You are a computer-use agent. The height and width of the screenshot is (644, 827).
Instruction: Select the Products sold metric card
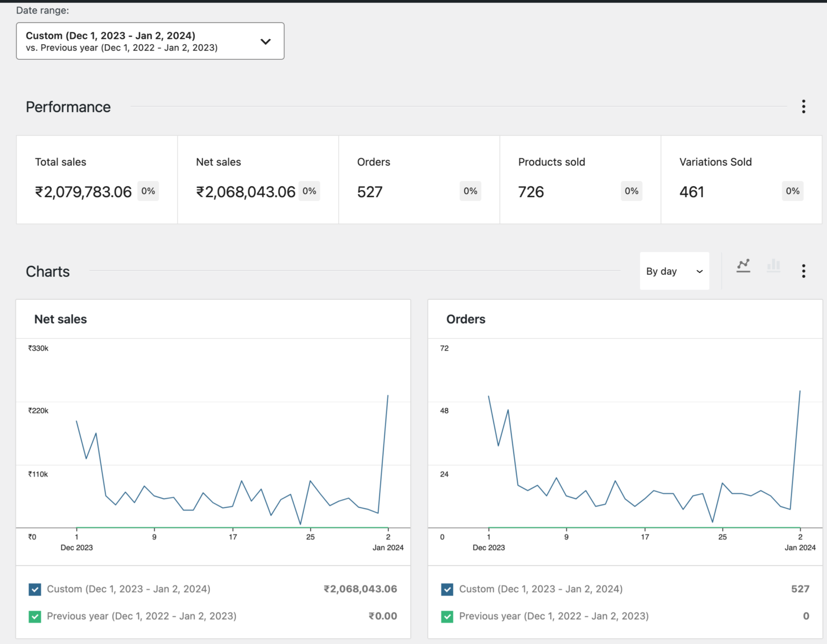pyautogui.click(x=580, y=179)
